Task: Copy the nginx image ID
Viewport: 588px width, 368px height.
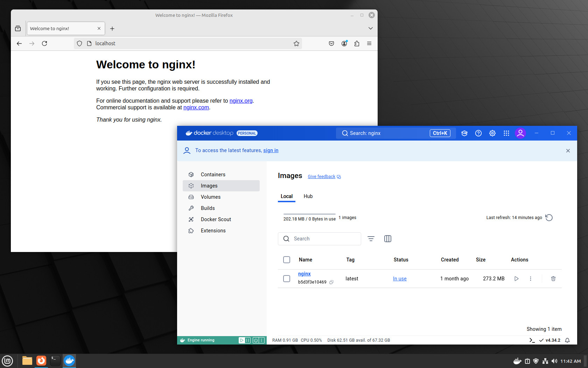Action: click(331, 282)
